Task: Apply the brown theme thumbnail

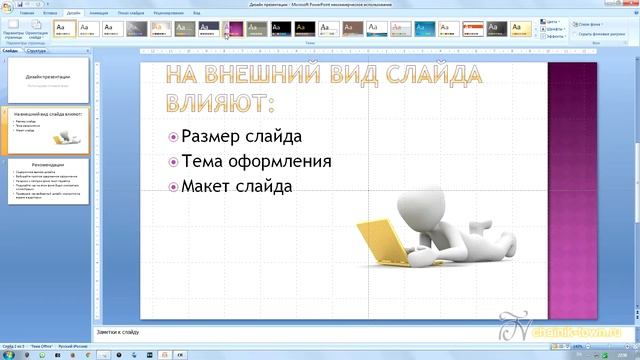Action: (353, 29)
